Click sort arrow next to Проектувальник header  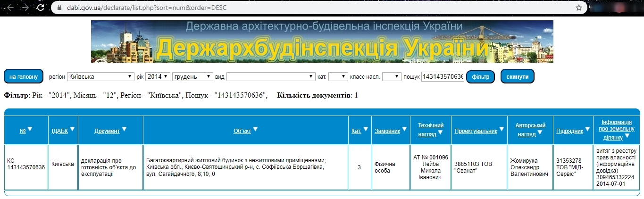(x=502, y=129)
